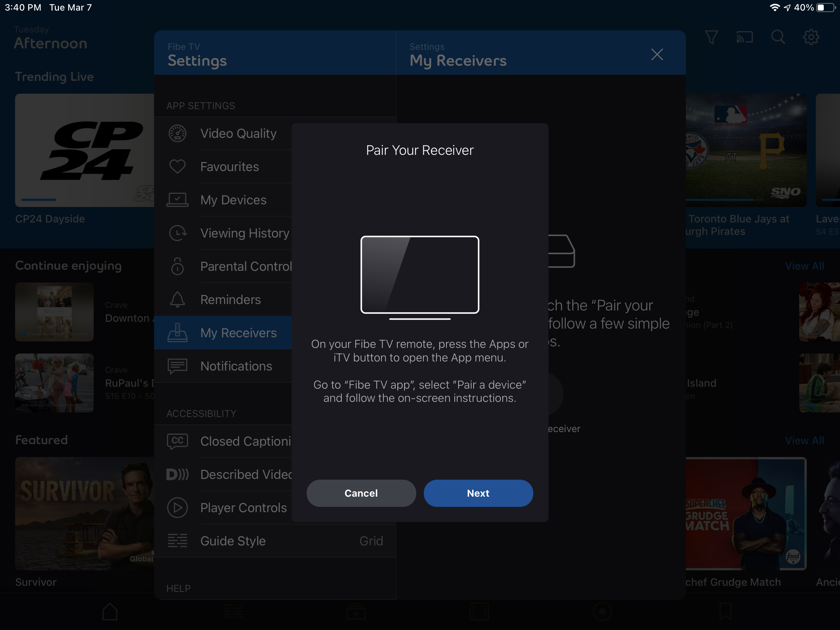The image size is (840, 630).
Task: Open CP24 Dayside live thumbnail
Action: [85, 150]
